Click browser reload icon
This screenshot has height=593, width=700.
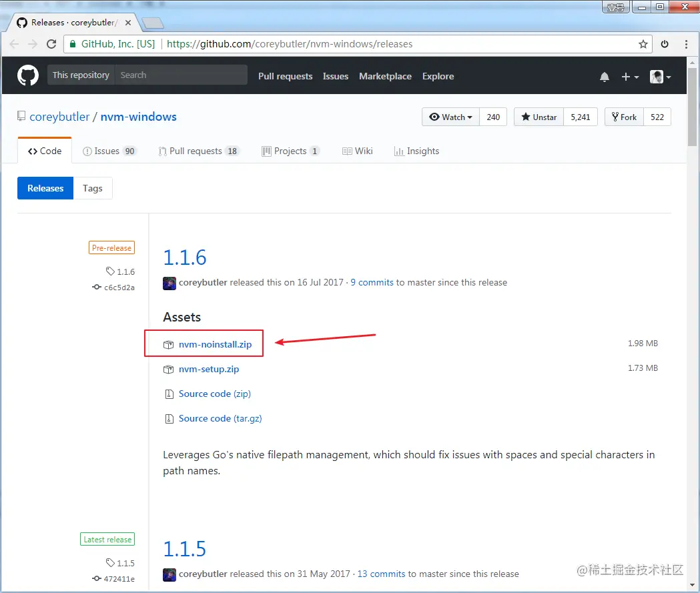tap(51, 44)
